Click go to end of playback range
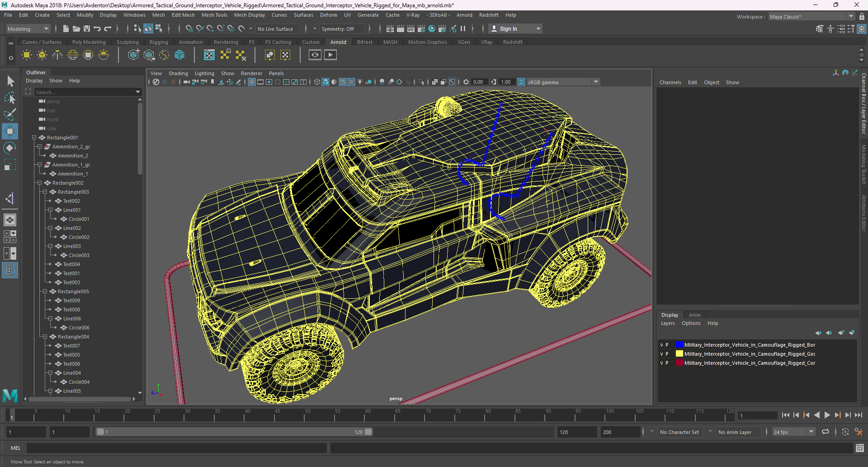 (858, 415)
